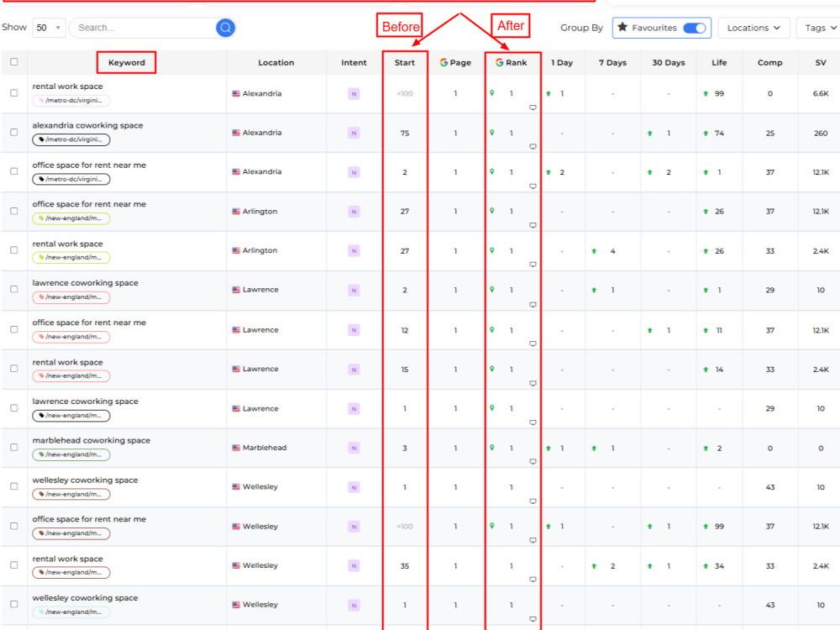Image resolution: width=840 pixels, height=630 pixels.
Task: Sort by the 30 Days column header
Action: (x=668, y=63)
